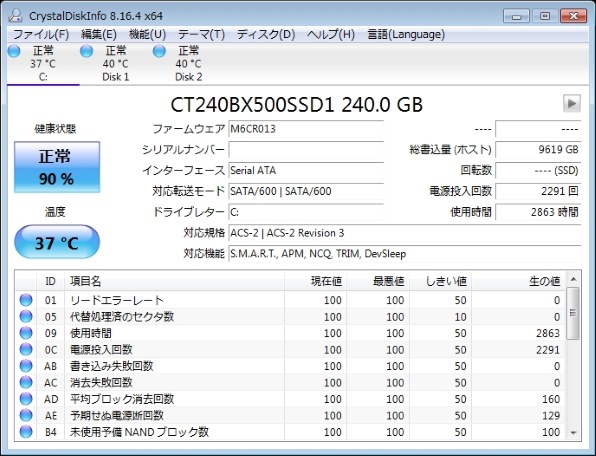The width and height of the screenshot is (596, 456).
Task: Click the standard field ACS-2 | ACS-2 Revision 3
Action: click(x=405, y=233)
